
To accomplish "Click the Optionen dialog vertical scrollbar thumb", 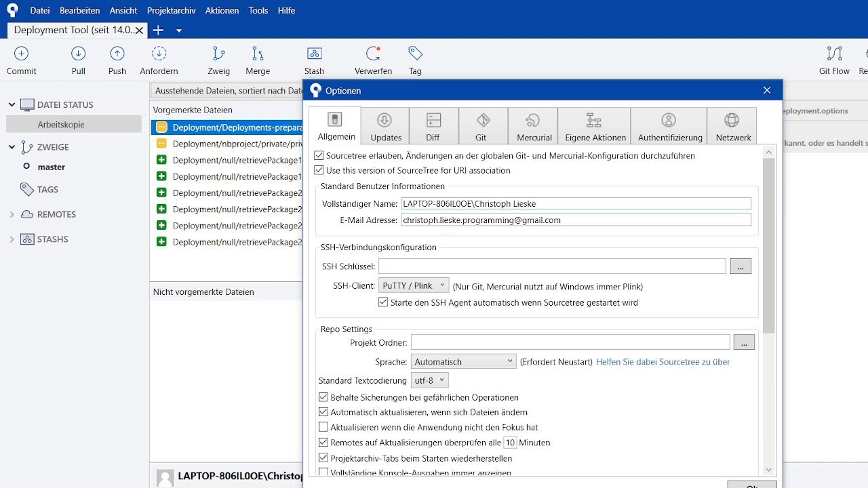I will [x=768, y=245].
